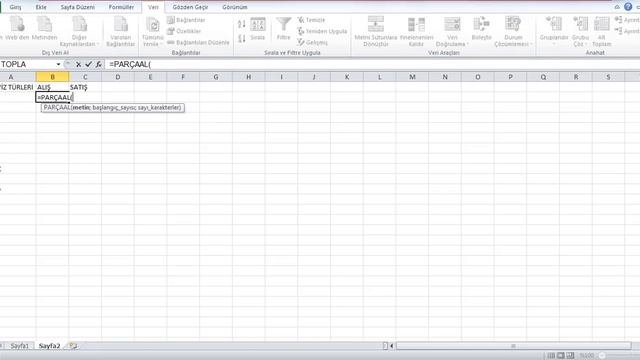640x360 pixels.
Task: Click the formula bar input =PARÇAAL(
Action: pos(371,64)
